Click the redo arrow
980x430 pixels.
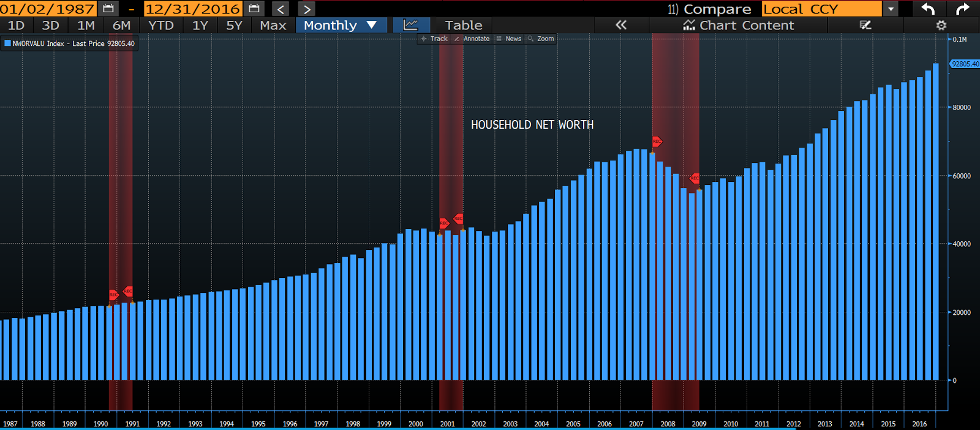(963, 9)
